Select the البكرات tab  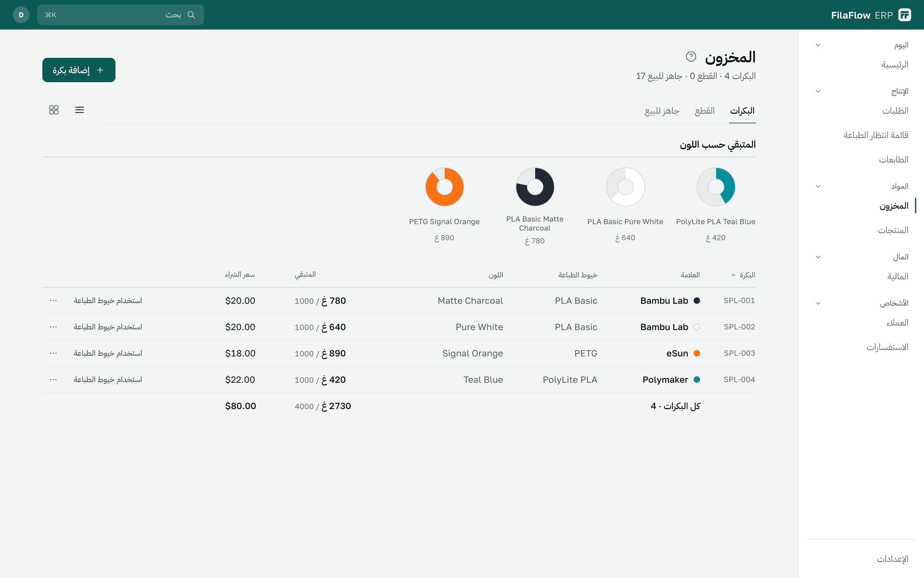tap(742, 111)
